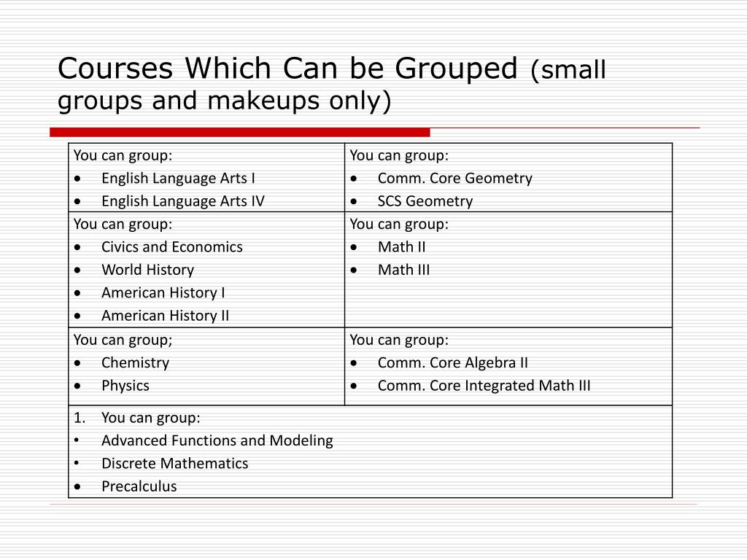Screen dimensions: 747x560
Task: Click "American History II" entry
Action: click(166, 316)
